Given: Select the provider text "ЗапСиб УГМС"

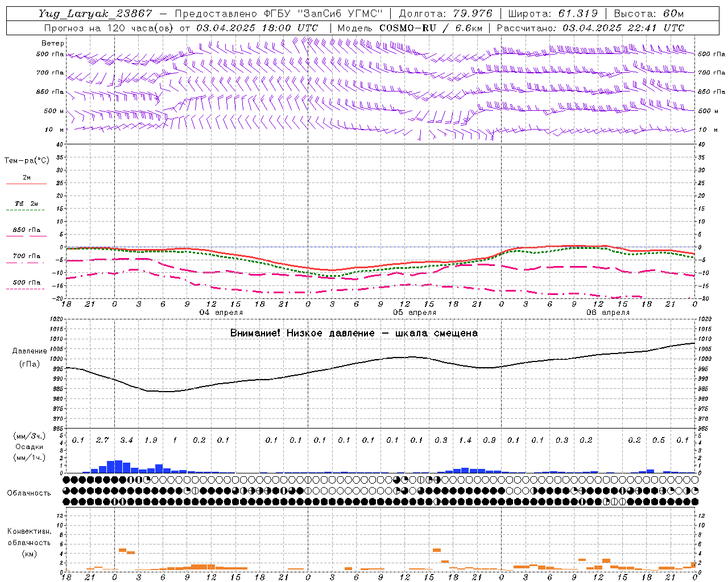Looking at the screenshot, I should [340, 14].
